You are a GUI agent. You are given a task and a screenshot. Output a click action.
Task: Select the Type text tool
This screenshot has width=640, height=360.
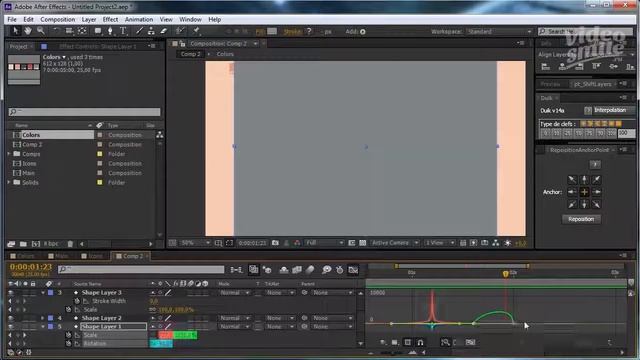tap(123, 31)
